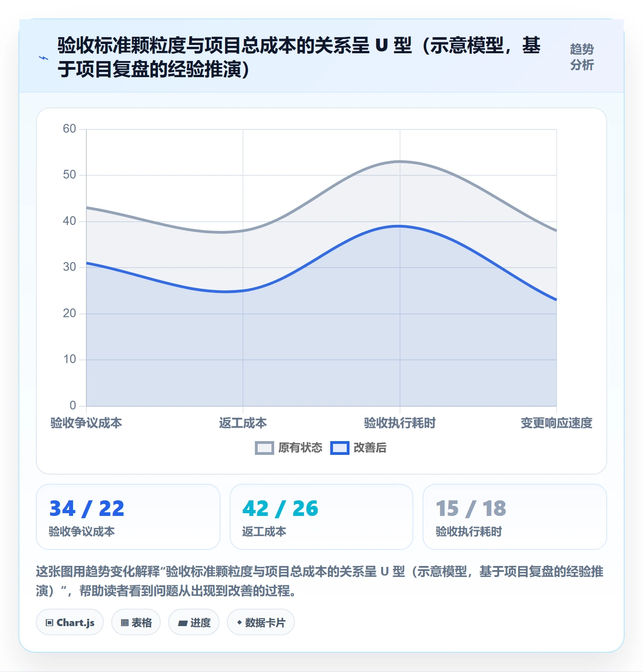Click the 趋势分析 label in header
643x672 pixels.
[582, 57]
